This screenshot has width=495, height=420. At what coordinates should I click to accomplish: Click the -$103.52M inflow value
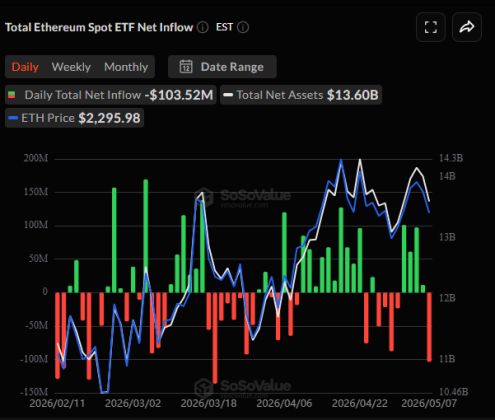click(179, 95)
